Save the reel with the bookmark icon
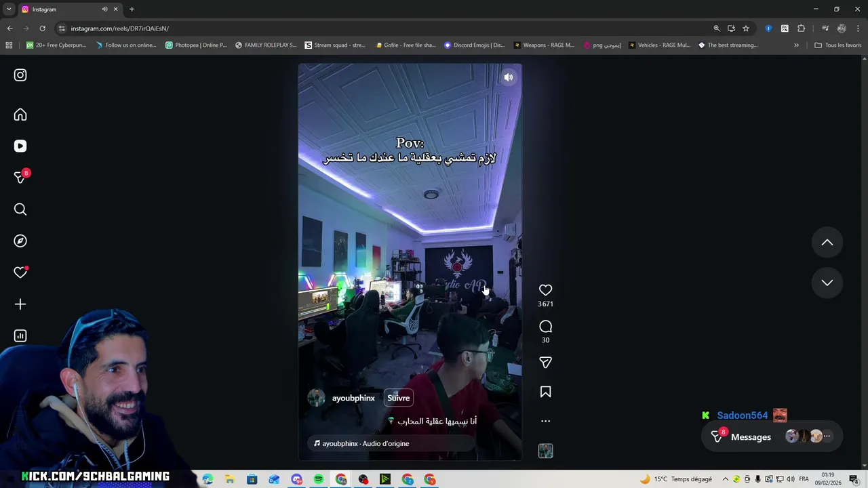 [545, 392]
